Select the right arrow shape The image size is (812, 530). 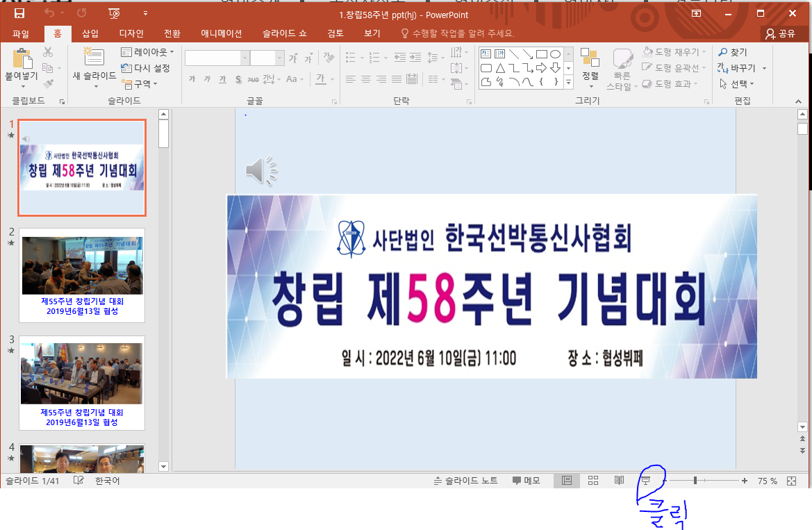(542, 68)
